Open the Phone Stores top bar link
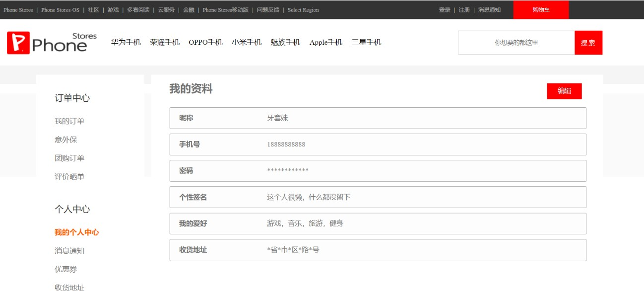The width and height of the screenshot is (644, 291). [x=18, y=10]
